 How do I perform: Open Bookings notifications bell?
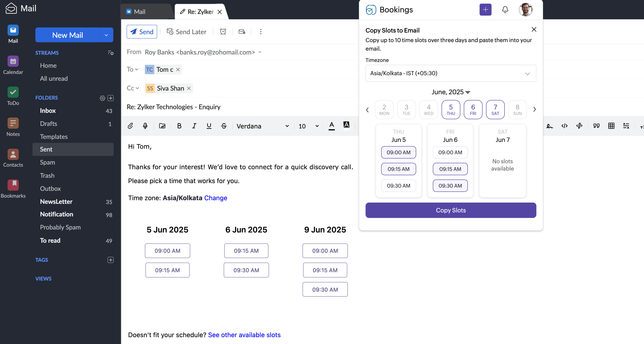click(x=505, y=10)
